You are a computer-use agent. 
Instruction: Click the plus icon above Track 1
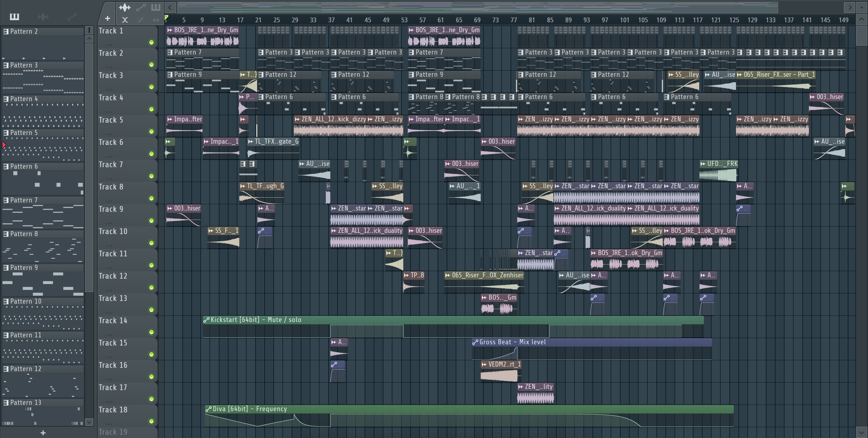108,18
